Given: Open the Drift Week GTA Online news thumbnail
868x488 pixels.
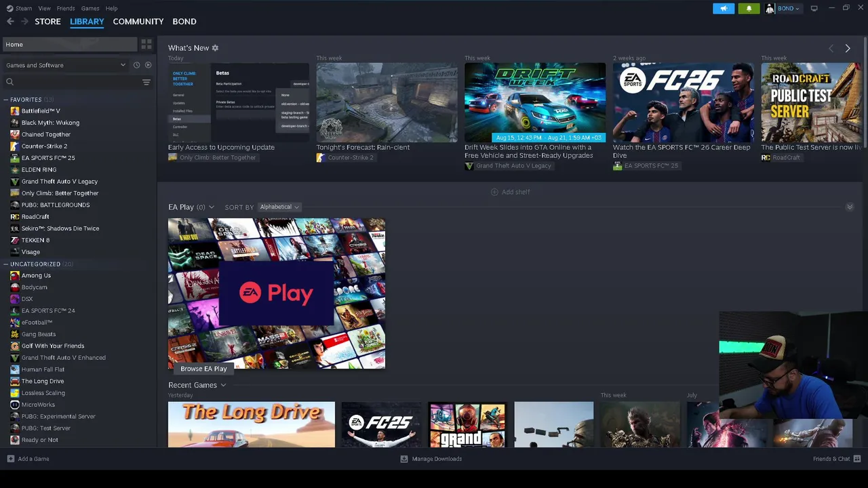Looking at the screenshot, I should 535,102.
